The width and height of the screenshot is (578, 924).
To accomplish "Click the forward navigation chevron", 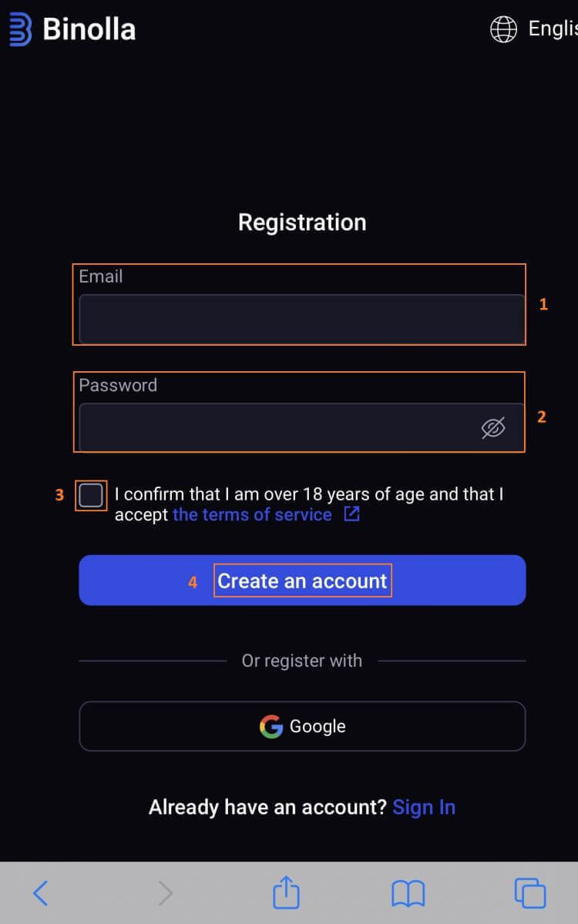I will tap(163, 892).
